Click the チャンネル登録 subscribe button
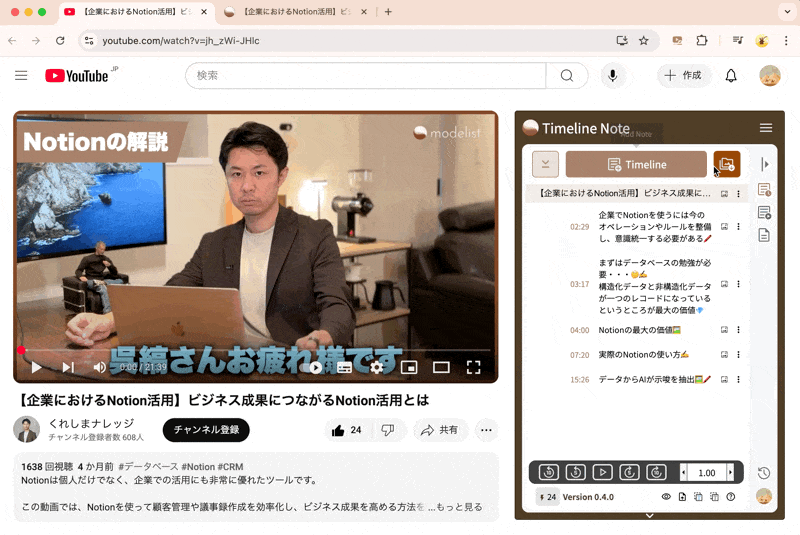The width and height of the screenshot is (800, 535). point(206,430)
